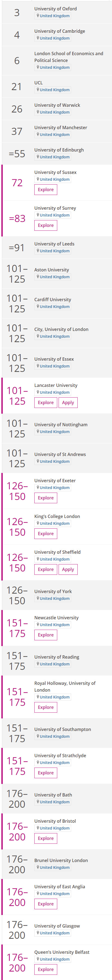
Task: Explore Queen's University Belfast
Action: (x=46, y=969)
